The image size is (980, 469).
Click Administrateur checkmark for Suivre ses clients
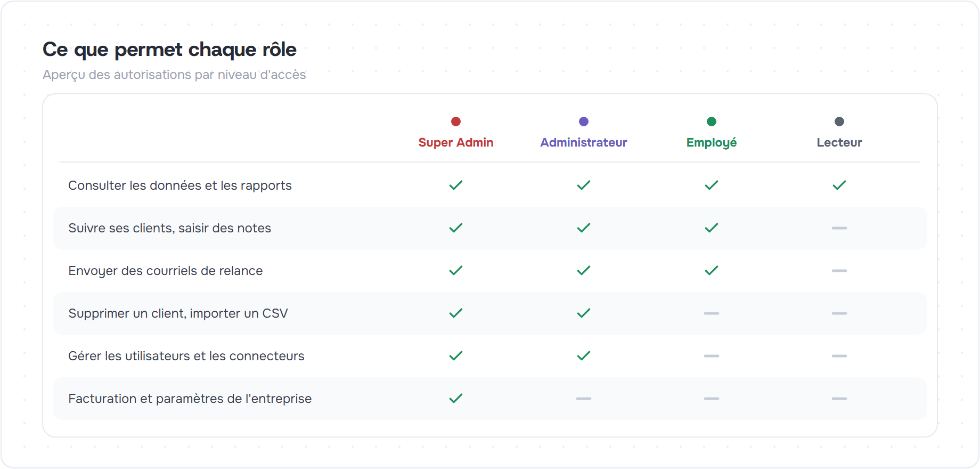coord(584,228)
